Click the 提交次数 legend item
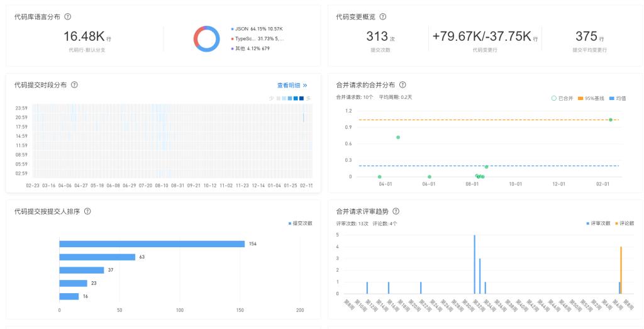 pyautogui.click(x=301, y=223)
